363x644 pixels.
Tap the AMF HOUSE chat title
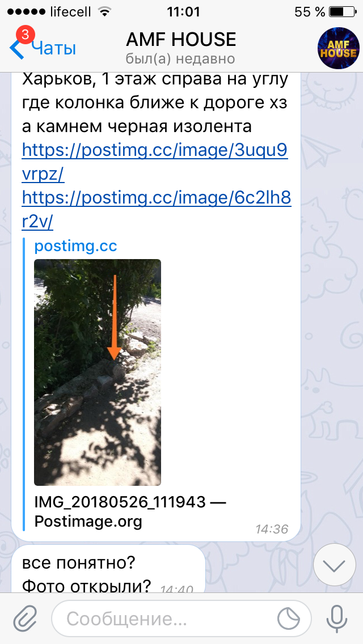[x=181, y=40]
